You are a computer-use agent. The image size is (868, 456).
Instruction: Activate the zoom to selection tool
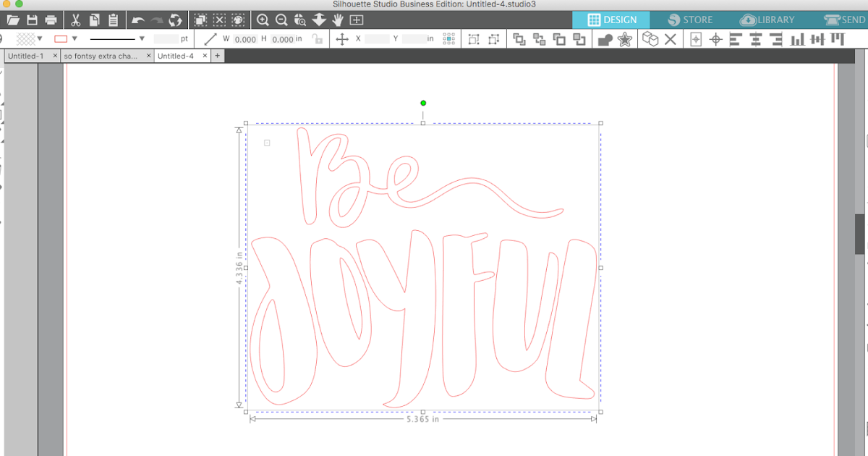click(300, 20)
